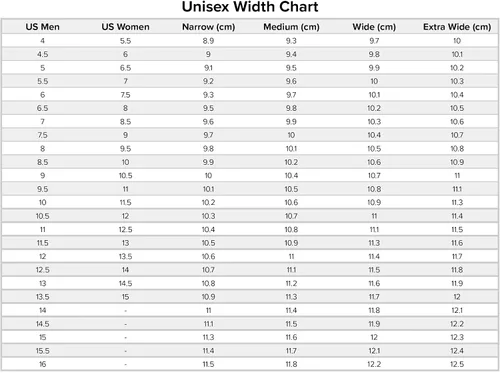Click the Wide (cm) column header
The image size is (500, 373).
point(374,27)
